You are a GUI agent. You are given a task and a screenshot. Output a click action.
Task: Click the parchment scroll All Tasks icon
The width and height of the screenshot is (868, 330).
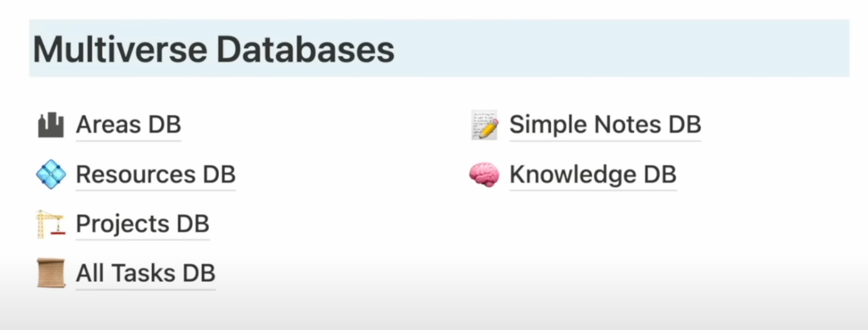pos(51,273)
